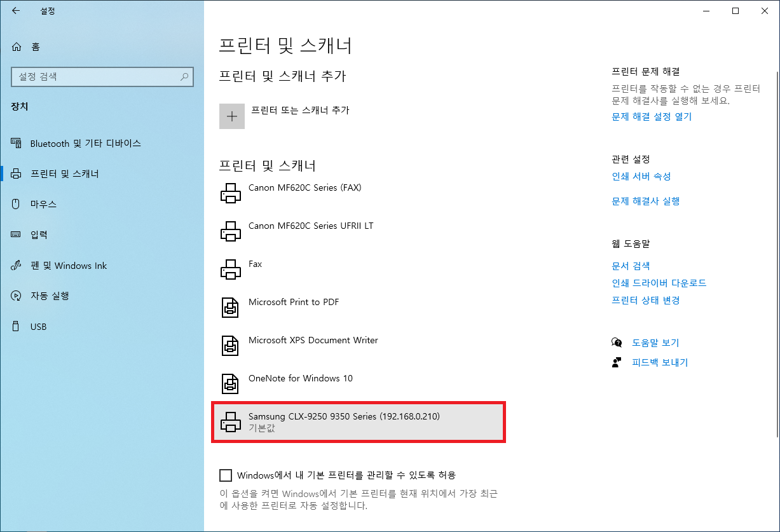Open 프린터 상태 변경 link
This screenshot has height=532, width=780.
pyautogui.click(x=646, y=300)
